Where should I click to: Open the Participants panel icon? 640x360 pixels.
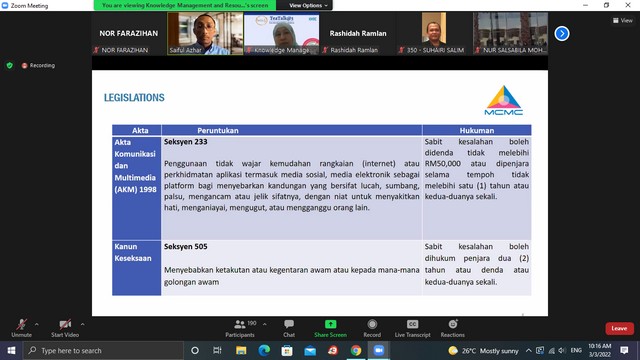[x=240, y=324]
